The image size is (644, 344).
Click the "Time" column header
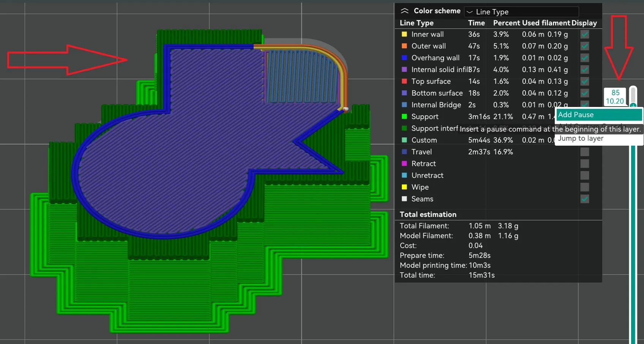[477, 23]
